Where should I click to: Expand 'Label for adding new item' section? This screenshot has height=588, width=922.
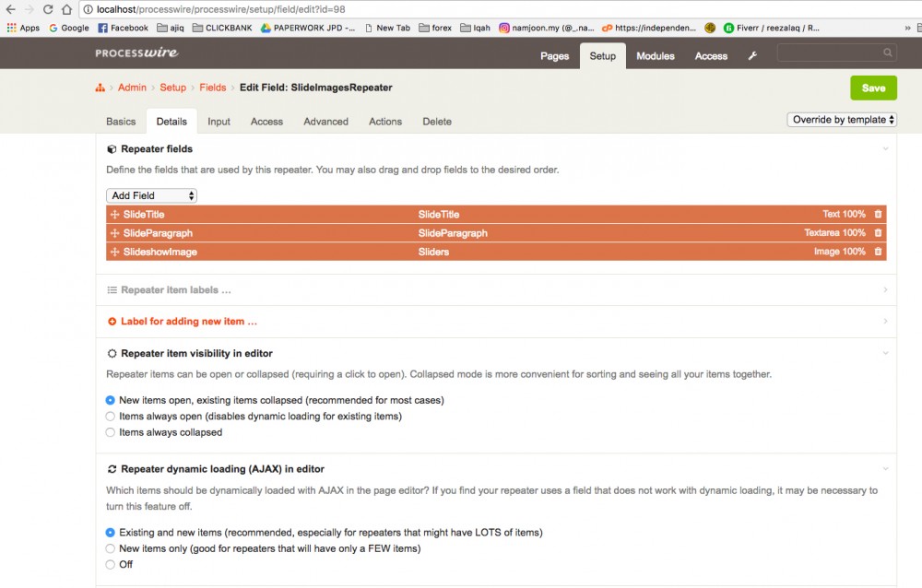pyautogui.click(x=188, y=322)
